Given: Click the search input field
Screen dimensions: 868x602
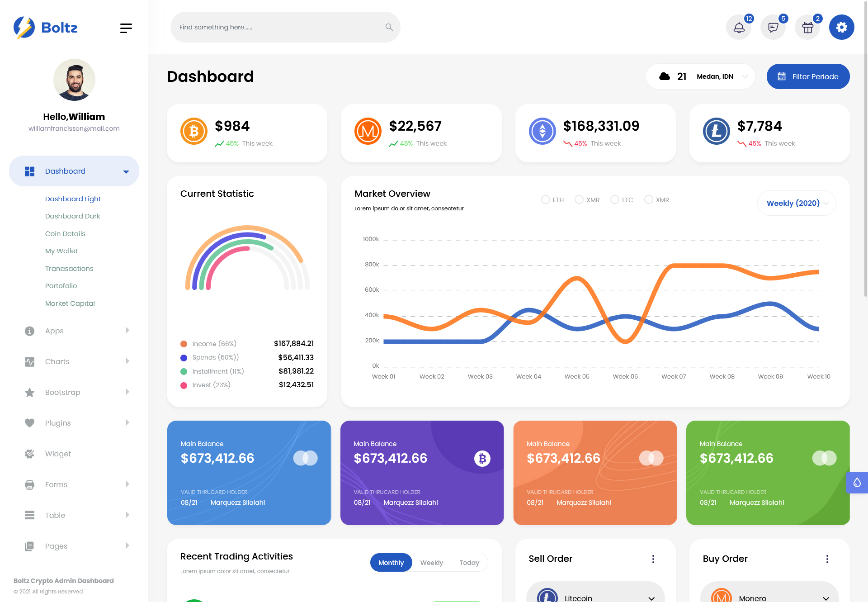Looking at the screenshot, I should tap(285, 27).
